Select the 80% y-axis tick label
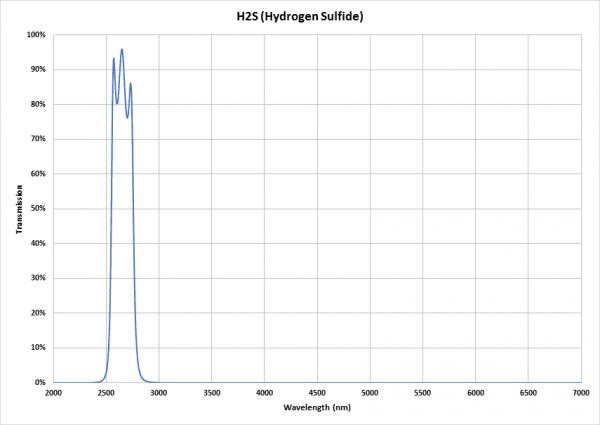Viewport: 600px width, 425px height. click(38, 105)
